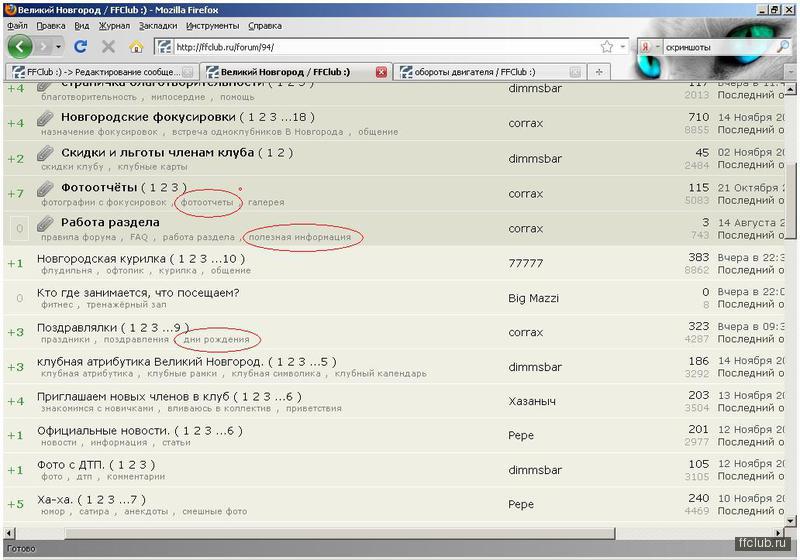The height and width of the screenshot is (560, 800).
Task: Click the horizontal scrollbar left arrow
Action: 9,533
